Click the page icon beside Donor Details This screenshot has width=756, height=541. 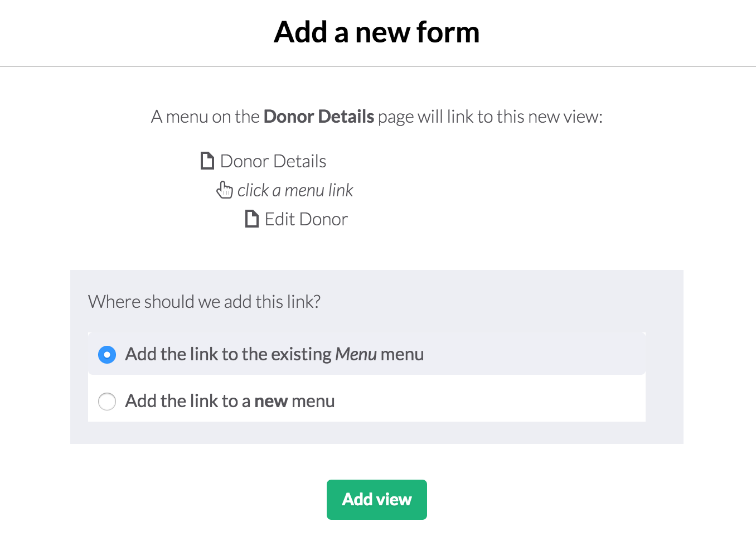[x=207, y=161]
